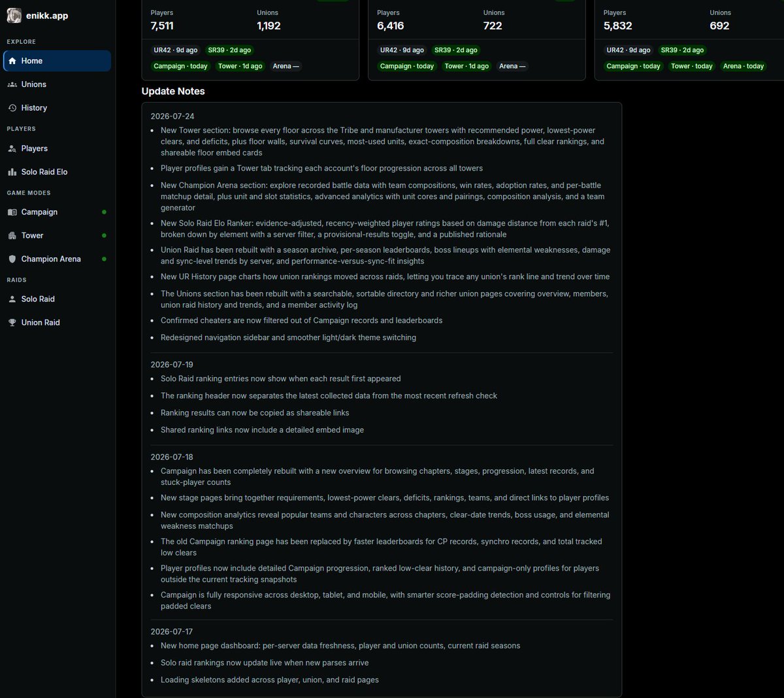
Task: Click the 2026-07-18 date heading
Action: [172, 457]
